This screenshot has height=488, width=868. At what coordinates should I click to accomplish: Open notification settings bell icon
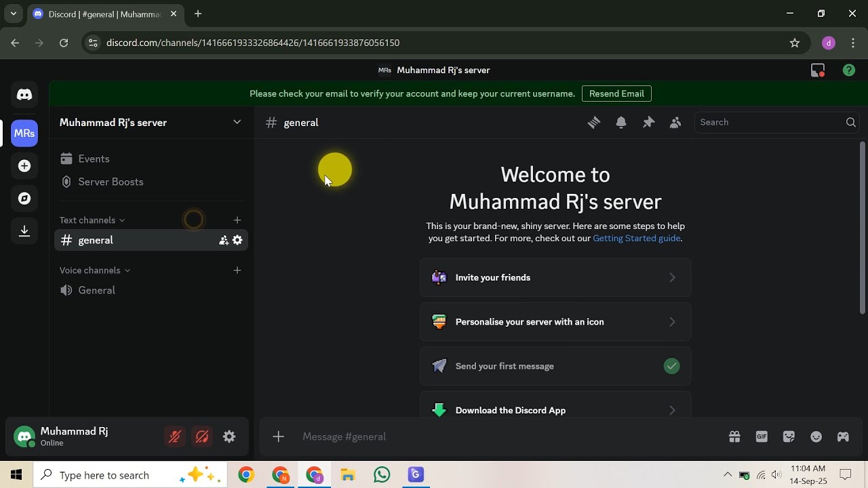[621, 123]
